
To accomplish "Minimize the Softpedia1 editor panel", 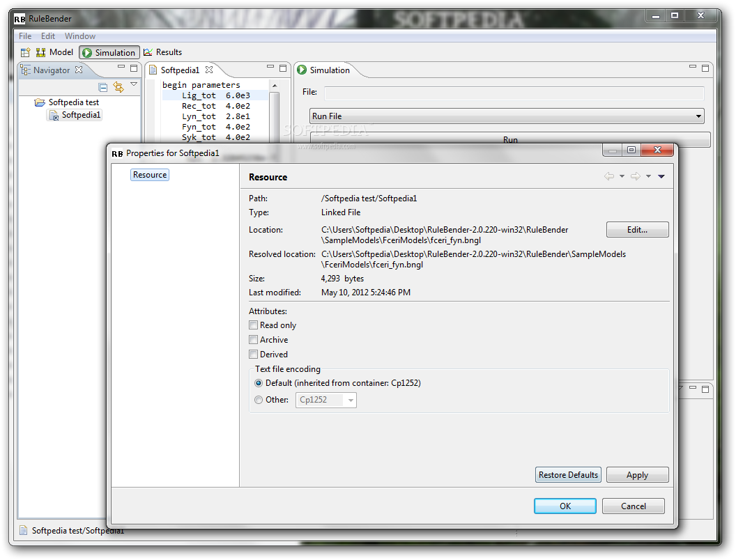I will 270,67.
